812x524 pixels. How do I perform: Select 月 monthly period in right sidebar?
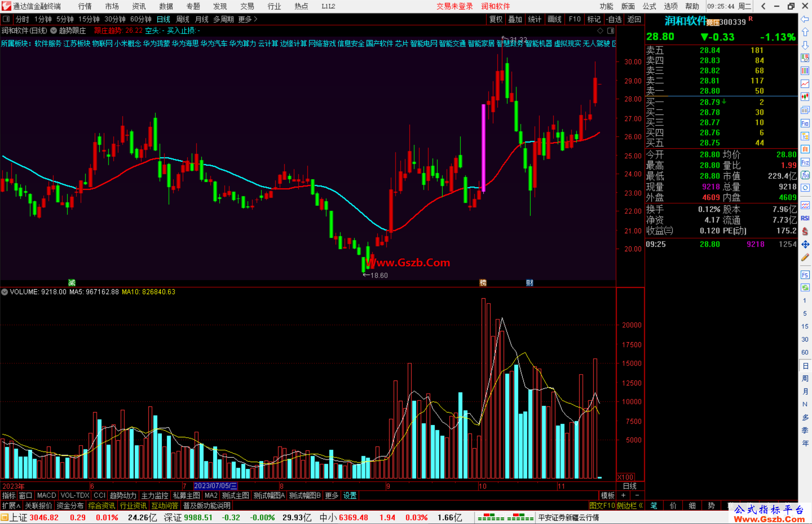click(805, 391)
